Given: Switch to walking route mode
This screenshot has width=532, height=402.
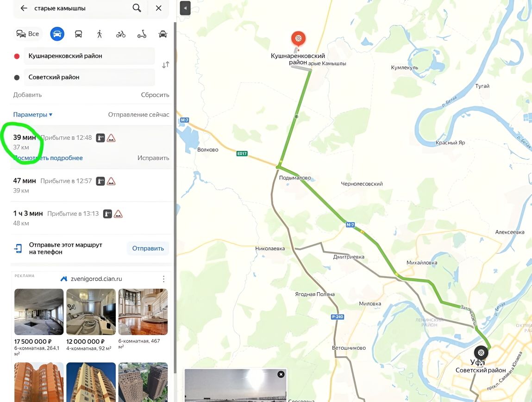Looking at the screenshot, I should pyautogui.click(x=100, y=34).
